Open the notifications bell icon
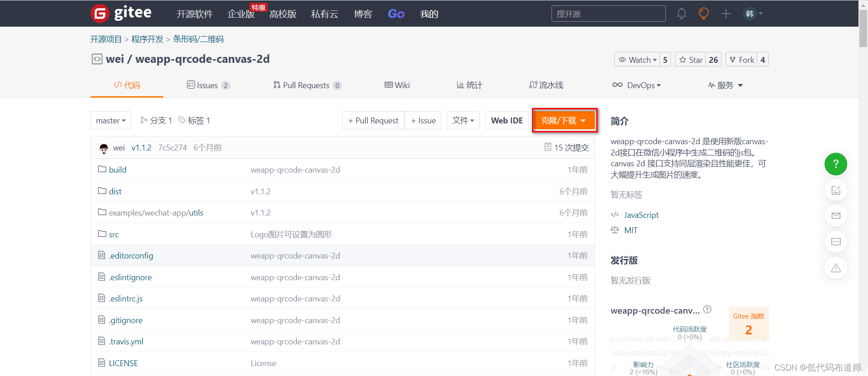 (x=681, y=14)
